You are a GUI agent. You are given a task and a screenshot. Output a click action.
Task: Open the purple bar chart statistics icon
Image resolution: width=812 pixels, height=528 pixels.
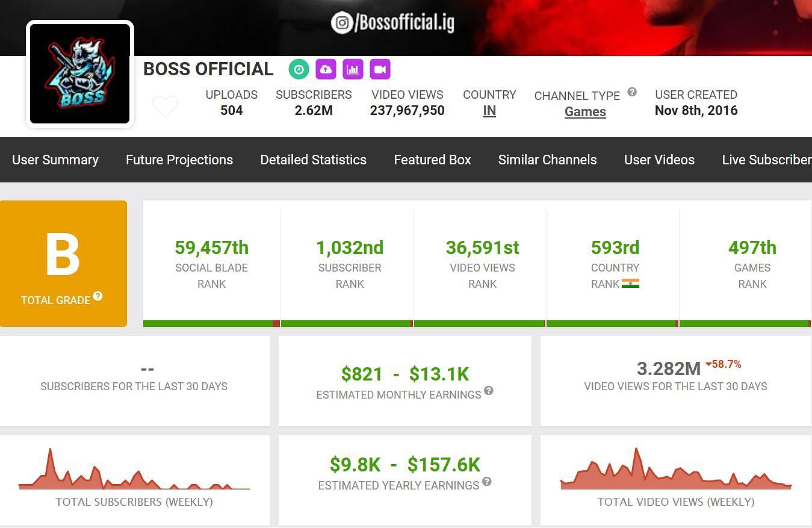[x=353, y=69]
